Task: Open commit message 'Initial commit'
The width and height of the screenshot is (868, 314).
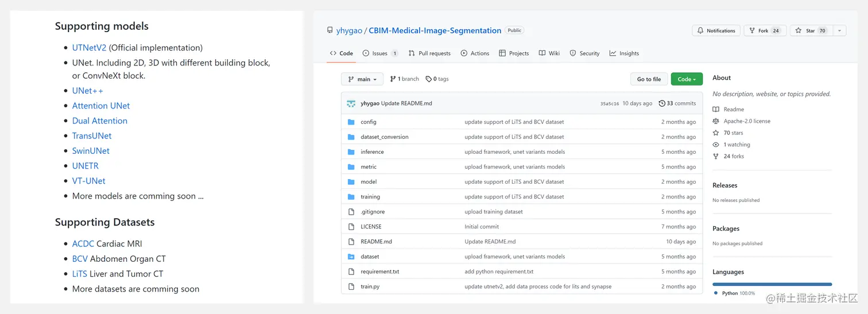Action: (x=482, y=226)
